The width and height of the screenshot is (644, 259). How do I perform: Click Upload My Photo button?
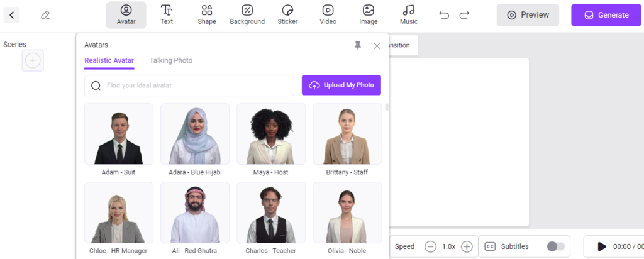pyautogui.click(x=341, y=85)
